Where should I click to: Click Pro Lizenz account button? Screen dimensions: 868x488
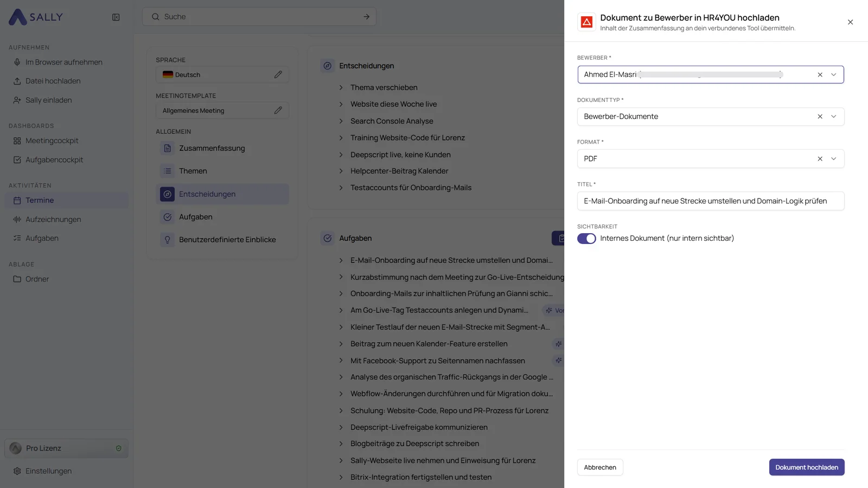(67, 448)
